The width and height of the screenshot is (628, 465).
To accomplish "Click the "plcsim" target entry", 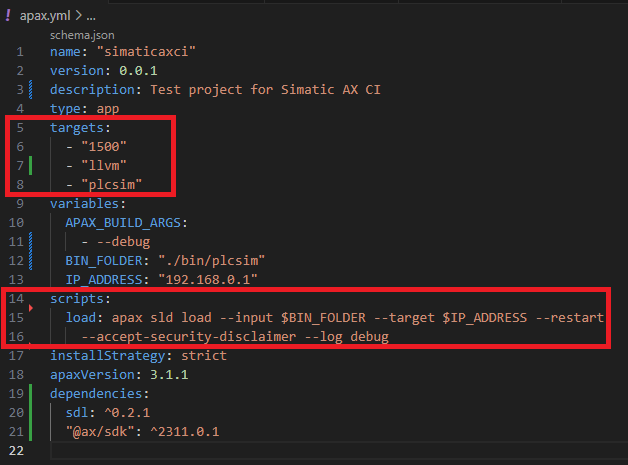I will pos(111,185).
